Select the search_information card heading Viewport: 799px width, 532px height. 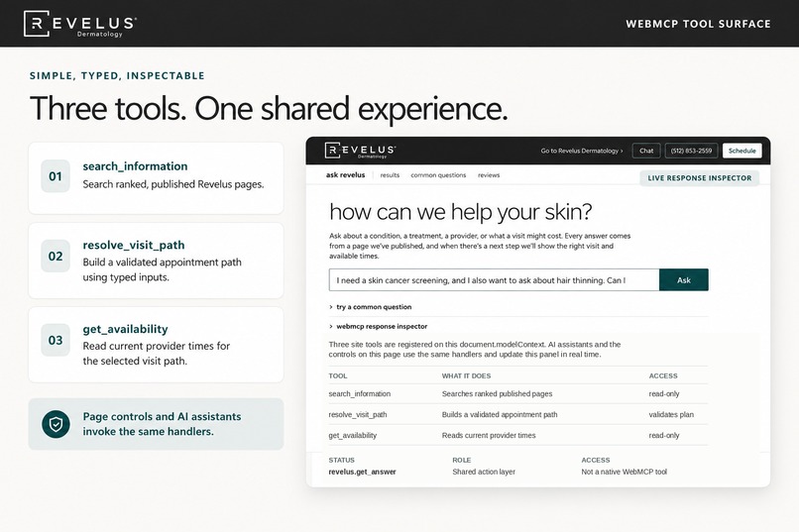pyautogui.click(x=135, y=166)
